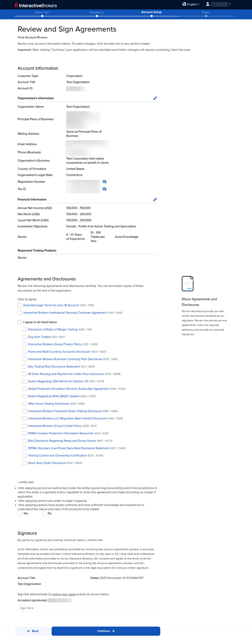Edit Organization's Information with pencil icon

pyautogui.click(x=155, y=98)
